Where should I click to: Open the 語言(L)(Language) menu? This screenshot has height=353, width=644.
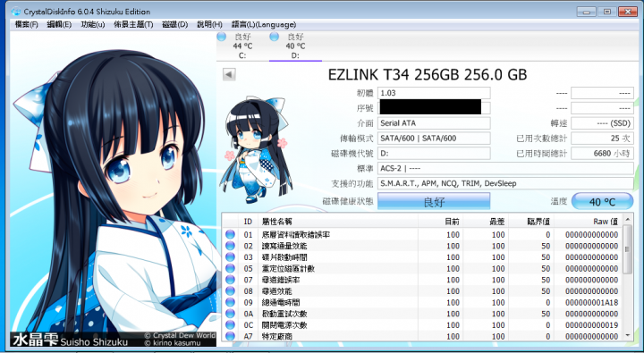tap(264, 25)
